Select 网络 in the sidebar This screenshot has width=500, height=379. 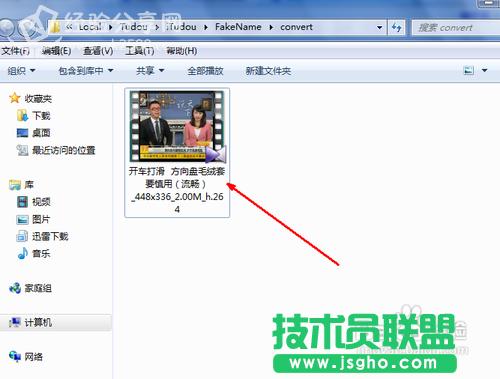coord(33,357)
